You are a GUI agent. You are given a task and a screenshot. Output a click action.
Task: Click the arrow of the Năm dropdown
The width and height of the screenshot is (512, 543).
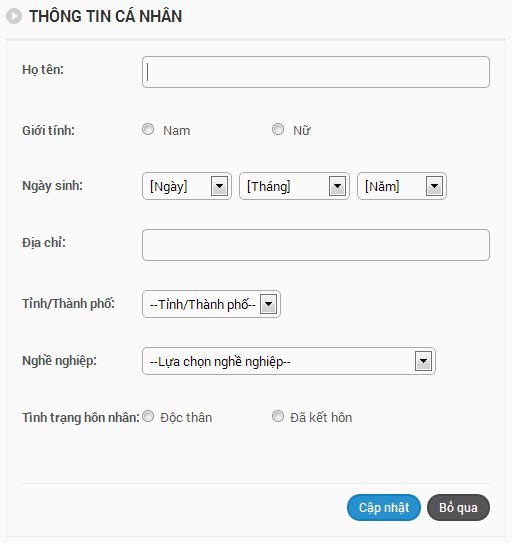point(434,186)
